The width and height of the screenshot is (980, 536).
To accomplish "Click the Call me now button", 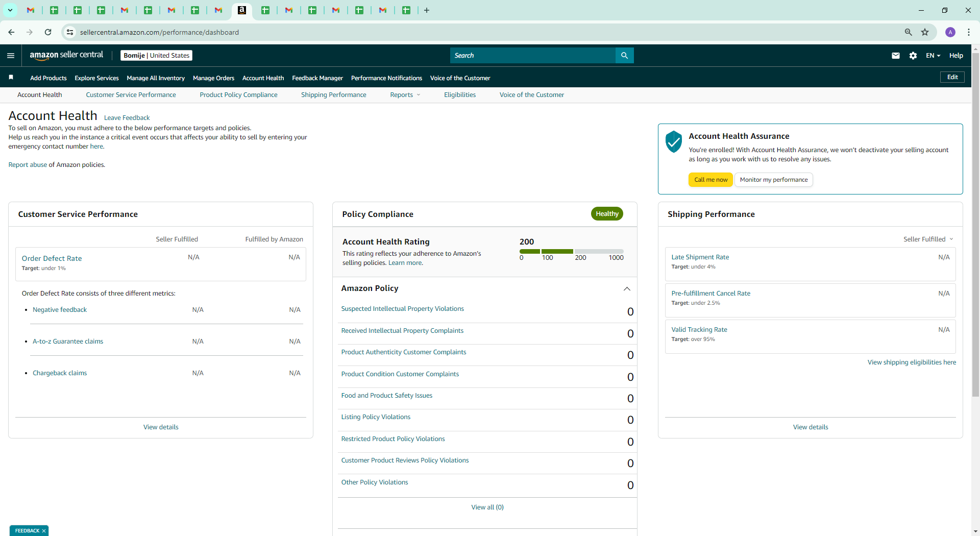I will [x=710, y=180].
